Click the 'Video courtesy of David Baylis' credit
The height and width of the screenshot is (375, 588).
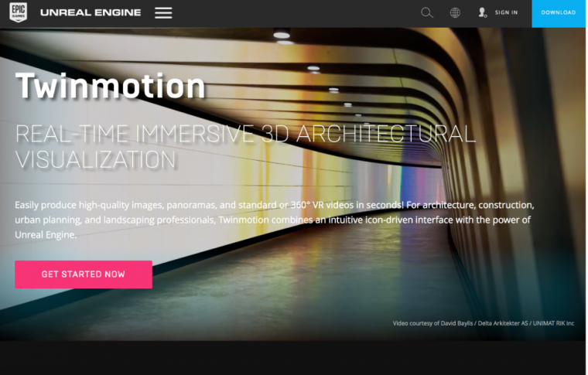click(483, 323)
